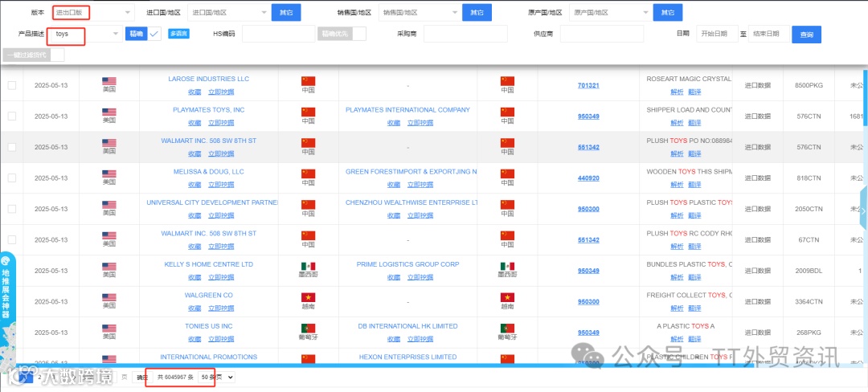This screenshot has height=392, width=868.
Task: Click 翻译 under WOODEN TOYS description
Action: (x=694, y=185)
